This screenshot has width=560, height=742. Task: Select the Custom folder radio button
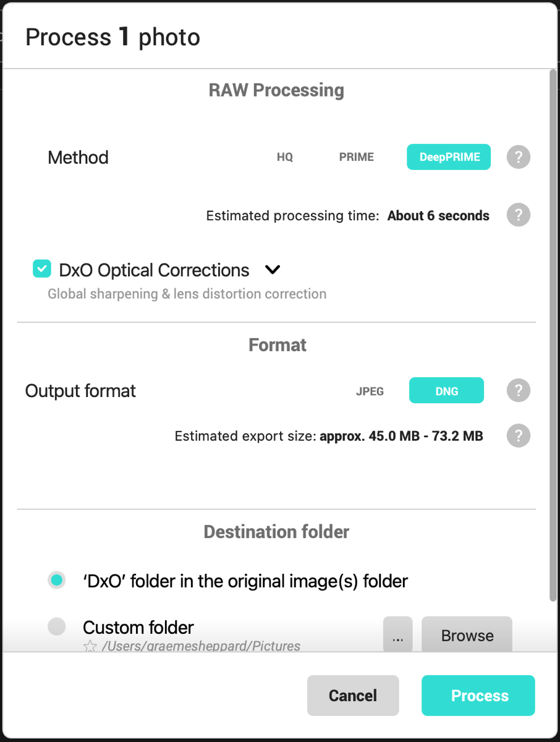tap(57, 627)
